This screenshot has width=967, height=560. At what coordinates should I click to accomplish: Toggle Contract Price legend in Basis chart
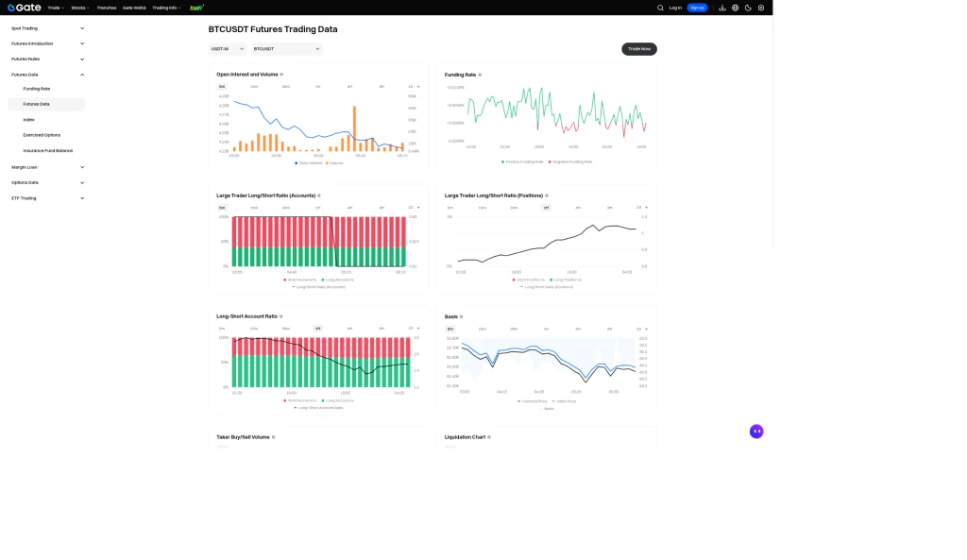coord(533,401)
